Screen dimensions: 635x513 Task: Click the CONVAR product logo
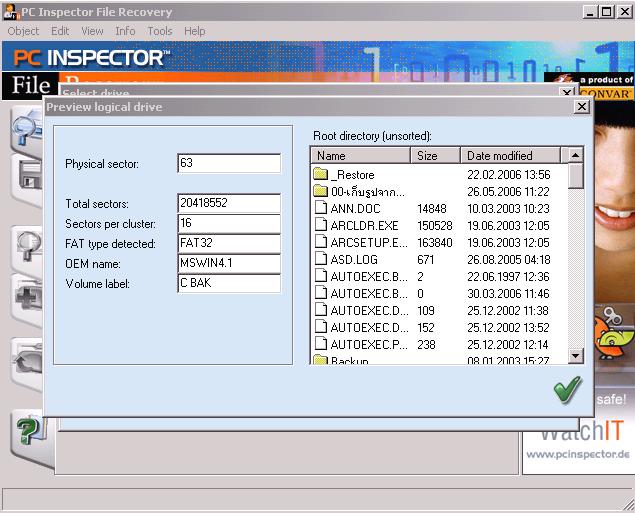pyautogui.click(x=606, y=94)
